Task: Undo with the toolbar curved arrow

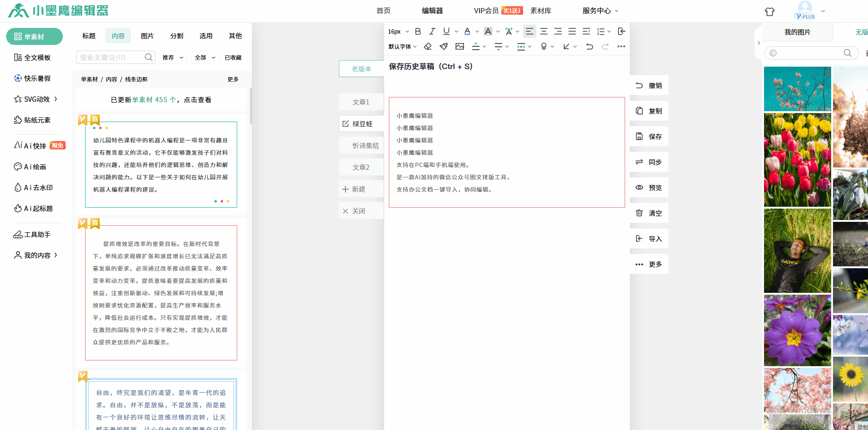Action: pyautogui.click(x=589, y=46)
